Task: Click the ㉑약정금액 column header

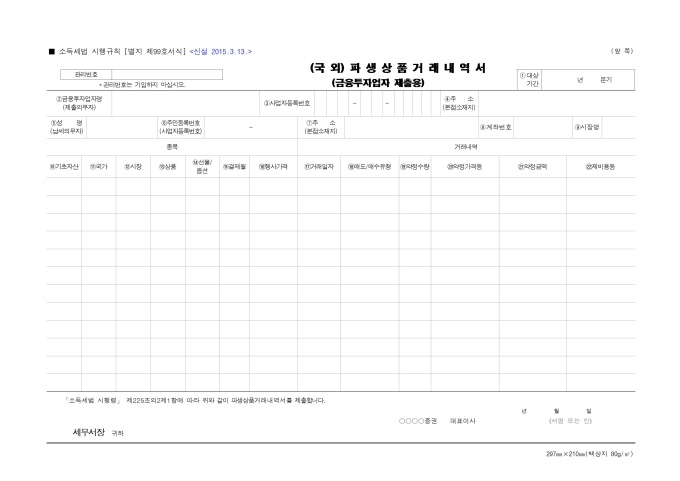Action: click(533, 167)
